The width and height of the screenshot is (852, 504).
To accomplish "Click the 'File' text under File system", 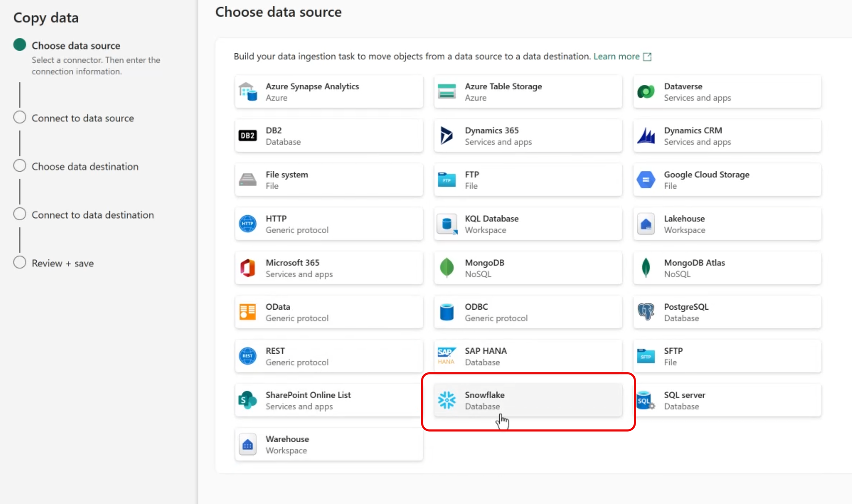I will tap(272, 186).
